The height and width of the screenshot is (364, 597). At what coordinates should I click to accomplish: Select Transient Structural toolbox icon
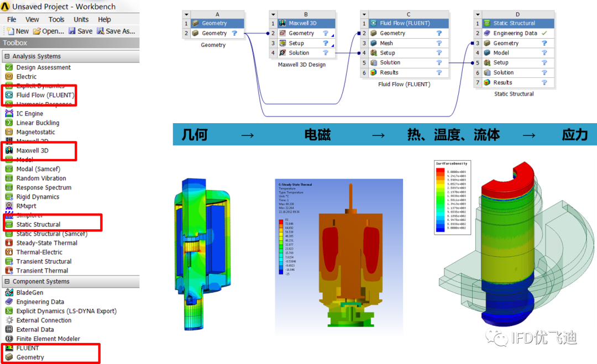[9, 261]
